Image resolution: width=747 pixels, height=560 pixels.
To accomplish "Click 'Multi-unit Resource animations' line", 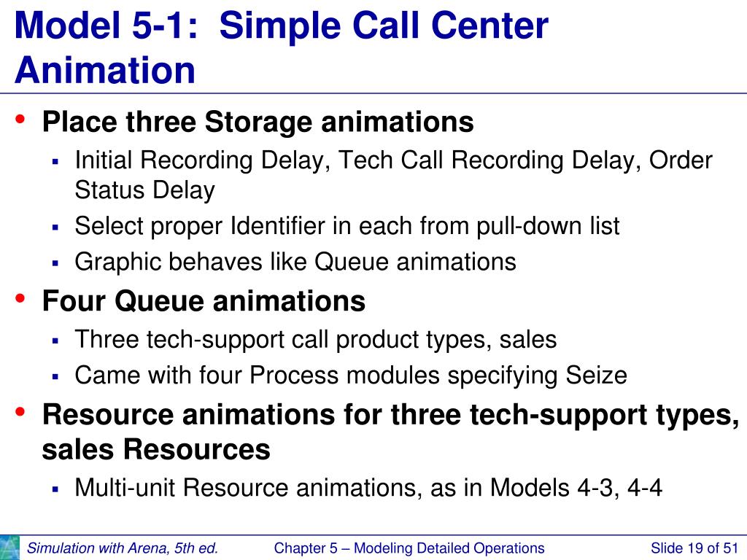I will (368, 488).
